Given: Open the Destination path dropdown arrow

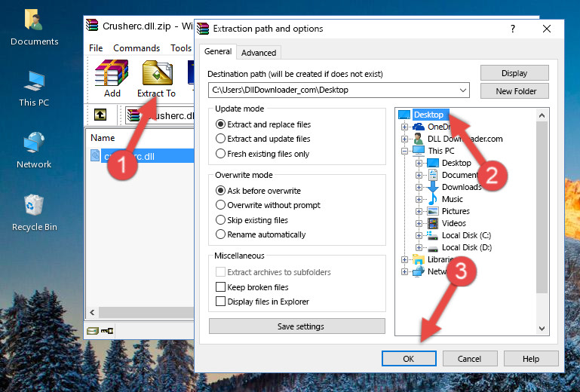Looking at the screenshot, I should coord(463,90).
